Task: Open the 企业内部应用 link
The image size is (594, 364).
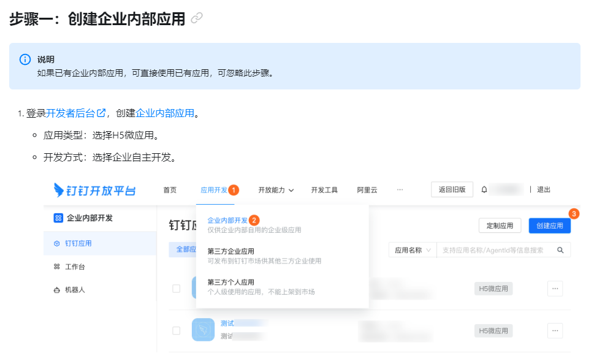Action: coord(165,113)
